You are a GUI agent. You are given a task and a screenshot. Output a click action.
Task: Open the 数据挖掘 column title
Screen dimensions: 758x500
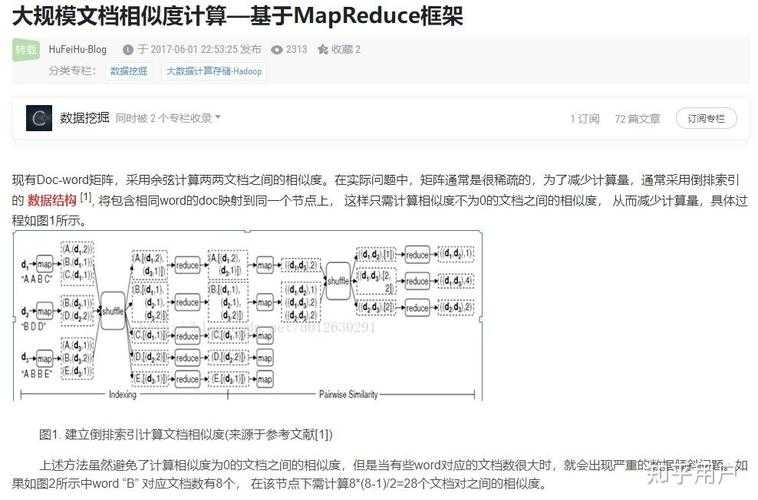85,118
